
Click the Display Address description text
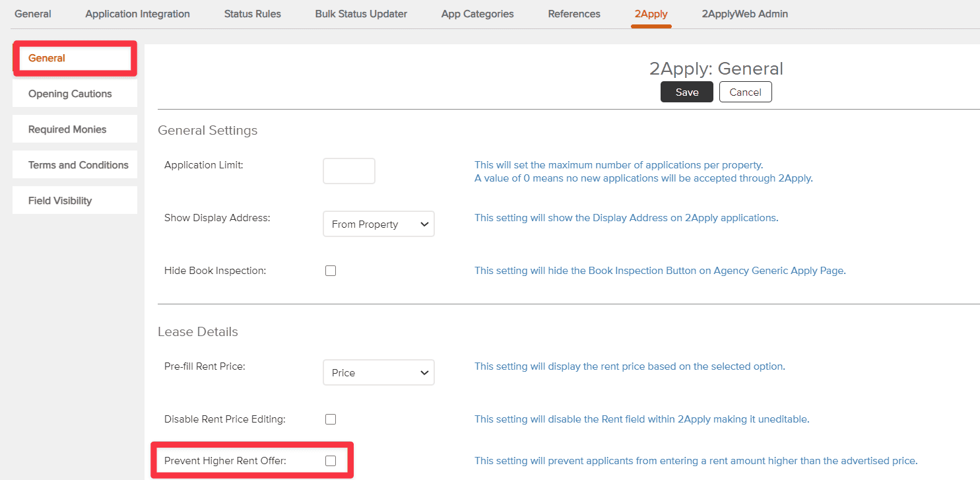coord(626,217)
